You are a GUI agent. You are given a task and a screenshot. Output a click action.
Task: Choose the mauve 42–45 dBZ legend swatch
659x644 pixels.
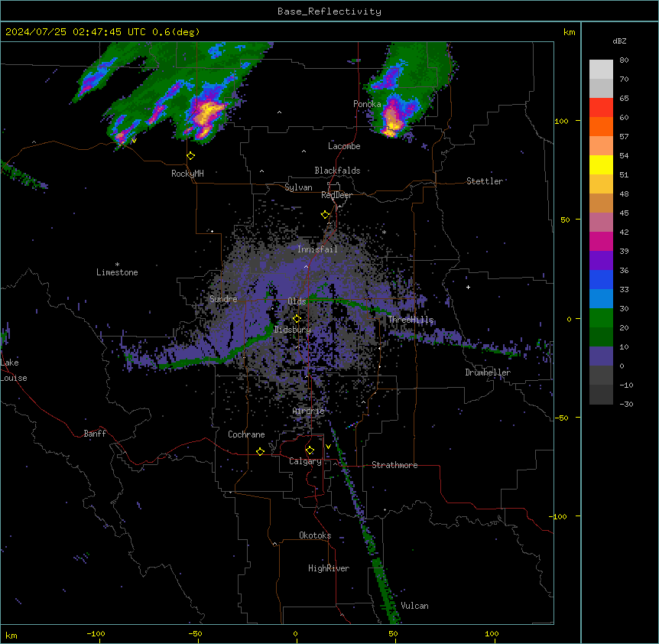point(601,223)
